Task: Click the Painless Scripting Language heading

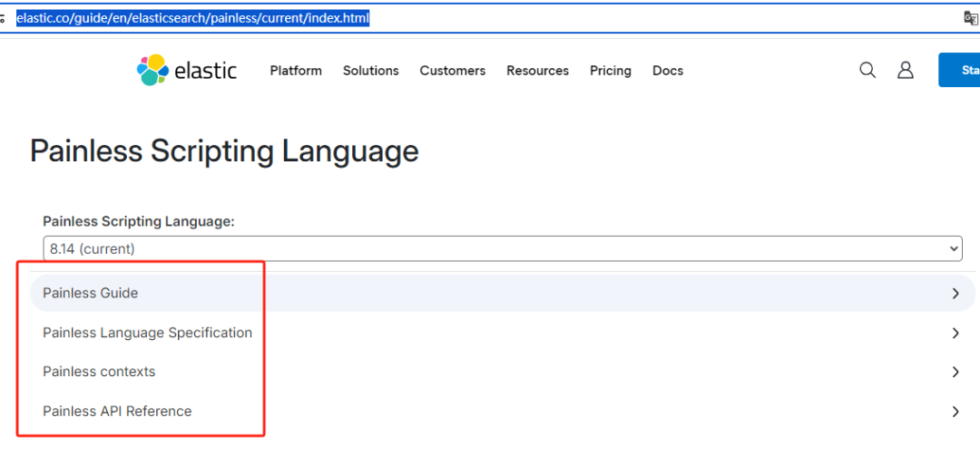Action: tap(224, 151)
